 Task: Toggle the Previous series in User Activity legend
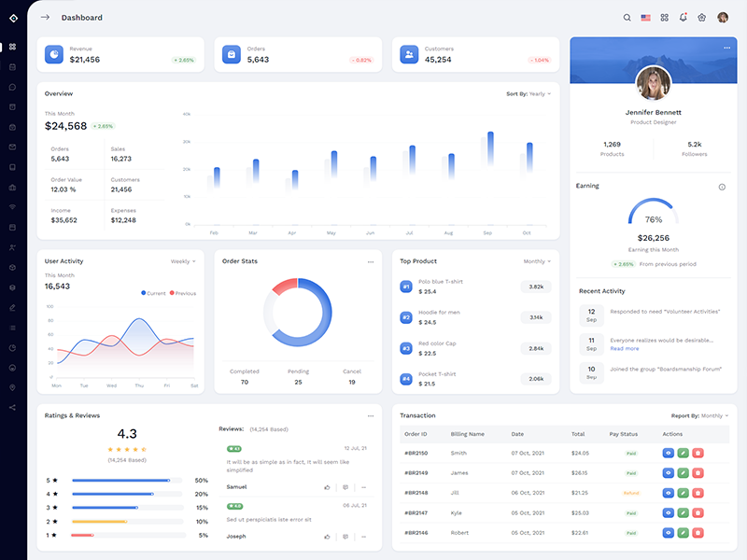point(183,293)
